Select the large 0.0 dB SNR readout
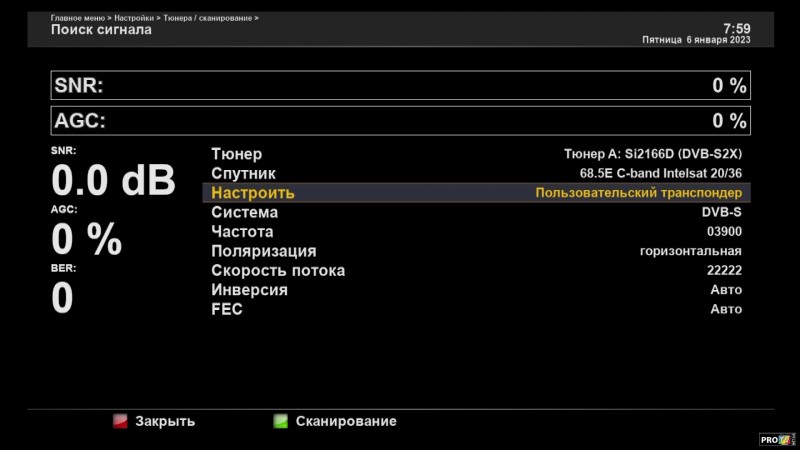 coord(113,181)
